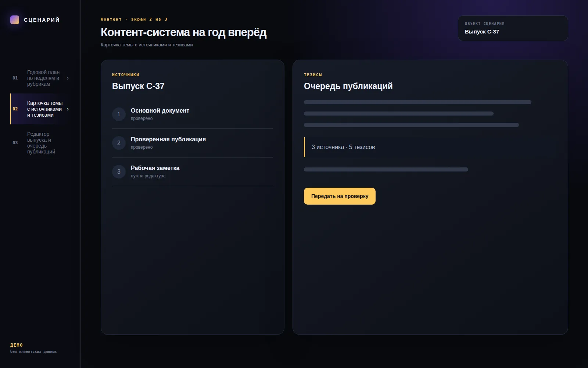Open step 01 Годовой план по неделям
The image size is (588, 368).
[40, 78]
